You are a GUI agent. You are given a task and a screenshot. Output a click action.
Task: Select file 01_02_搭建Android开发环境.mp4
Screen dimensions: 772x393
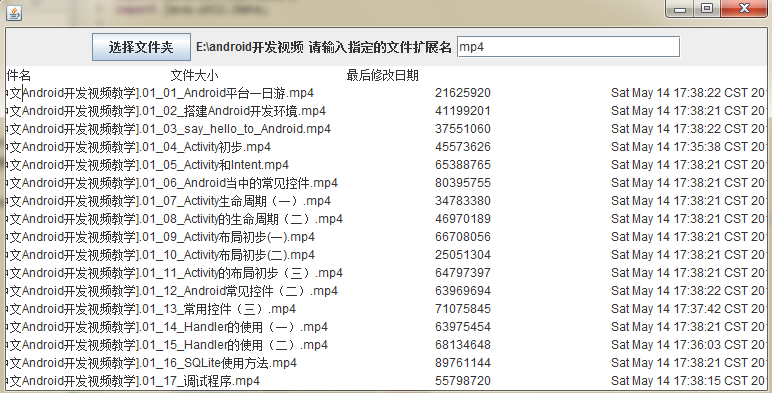(166, 111)
